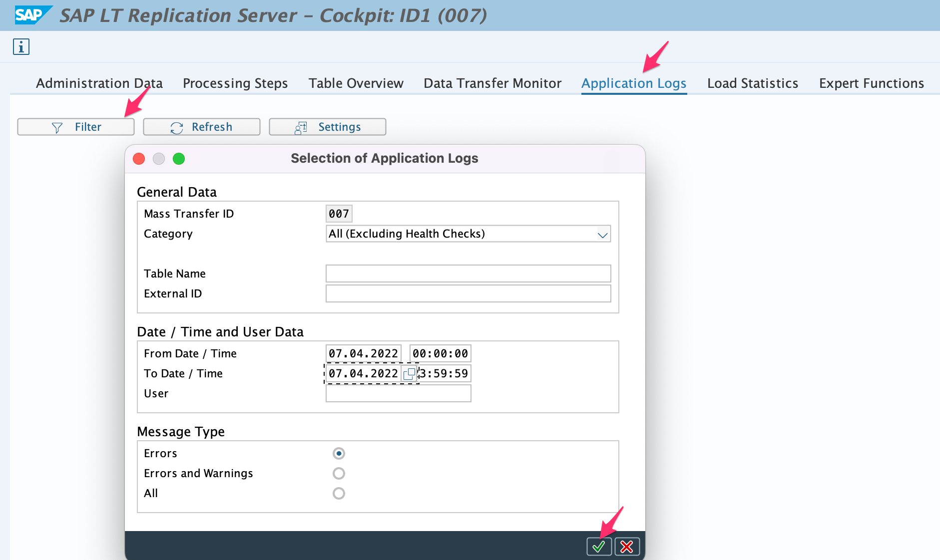Viewport: 940px width, 560px height.
Task: Open the Data Transfer Monitor tab
Action: click(x=492, y=83)
